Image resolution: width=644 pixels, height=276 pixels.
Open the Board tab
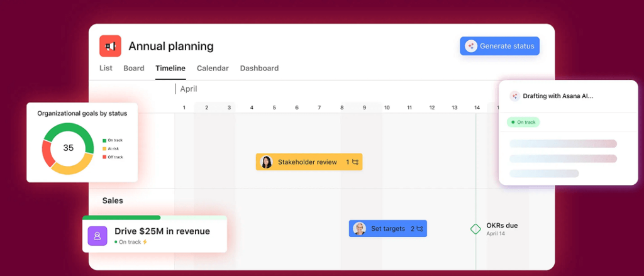133,68
